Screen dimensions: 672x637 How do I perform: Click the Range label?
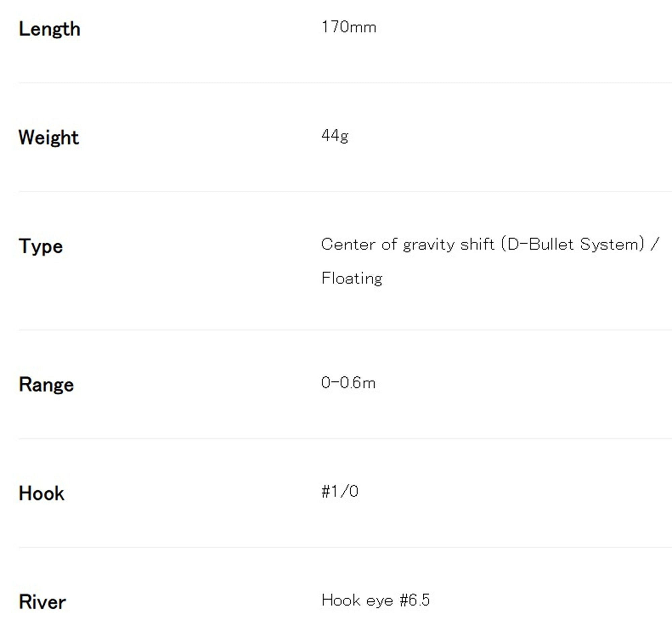pos(46,385)
